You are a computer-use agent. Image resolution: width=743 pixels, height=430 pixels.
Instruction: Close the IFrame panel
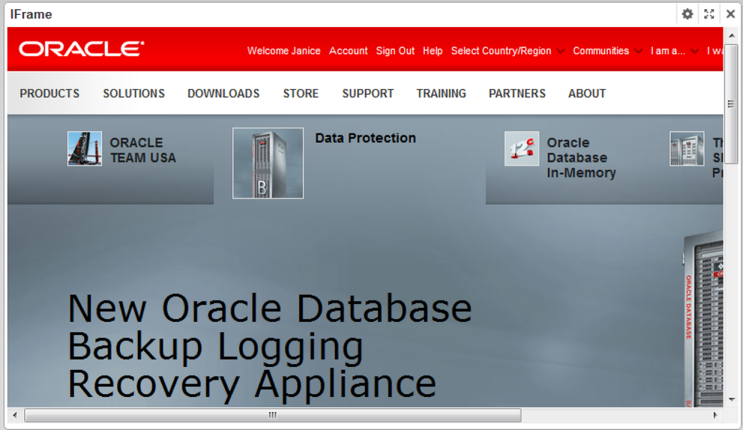(x=730, y=14)
